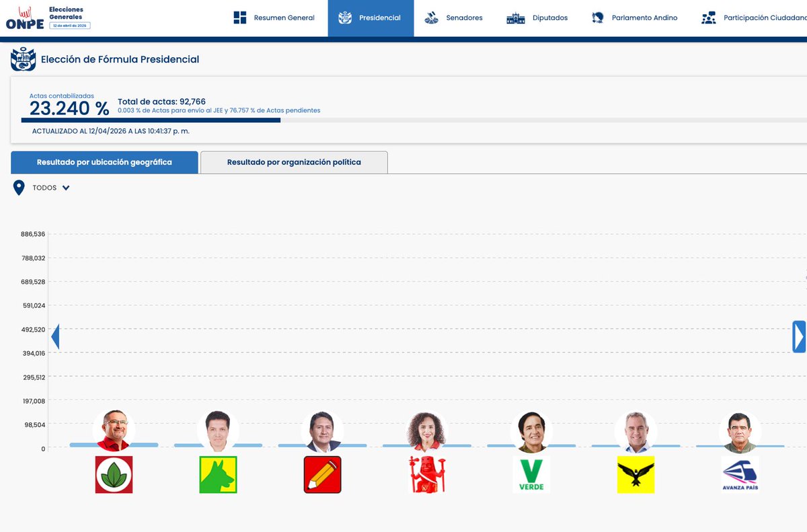Click the 689,528 axis label

coord(32,282)
